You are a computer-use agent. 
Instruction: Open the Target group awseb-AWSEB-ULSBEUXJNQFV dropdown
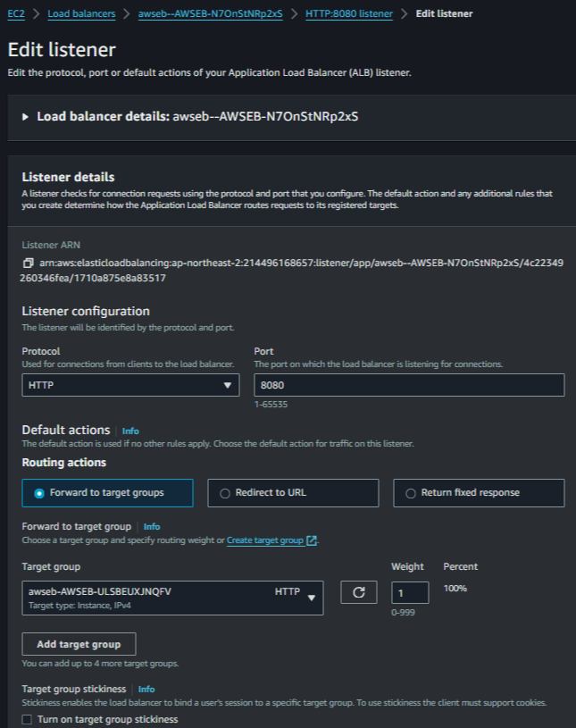click(172, 598)
